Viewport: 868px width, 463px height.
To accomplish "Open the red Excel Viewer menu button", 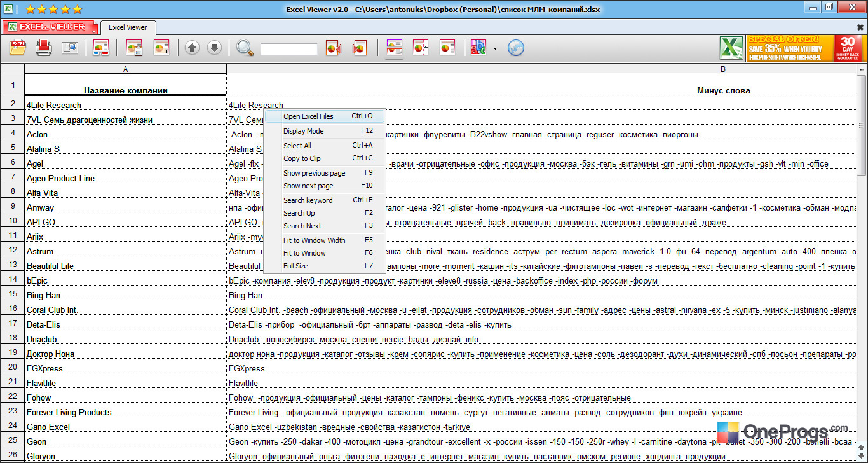I will [50, 27].
